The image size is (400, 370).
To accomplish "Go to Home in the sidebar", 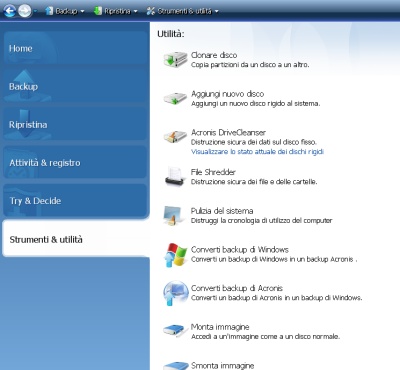I will (75, 48).
